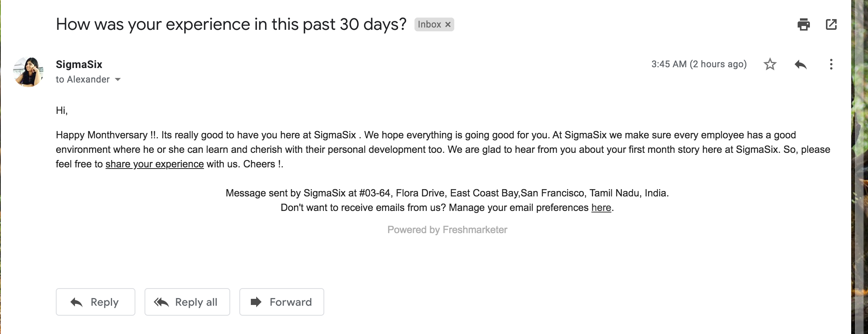The height and width of the screenshot is (334, 868).
Task: Click the email timestamp showing 3:45 AM
Action: click(699, 64)
